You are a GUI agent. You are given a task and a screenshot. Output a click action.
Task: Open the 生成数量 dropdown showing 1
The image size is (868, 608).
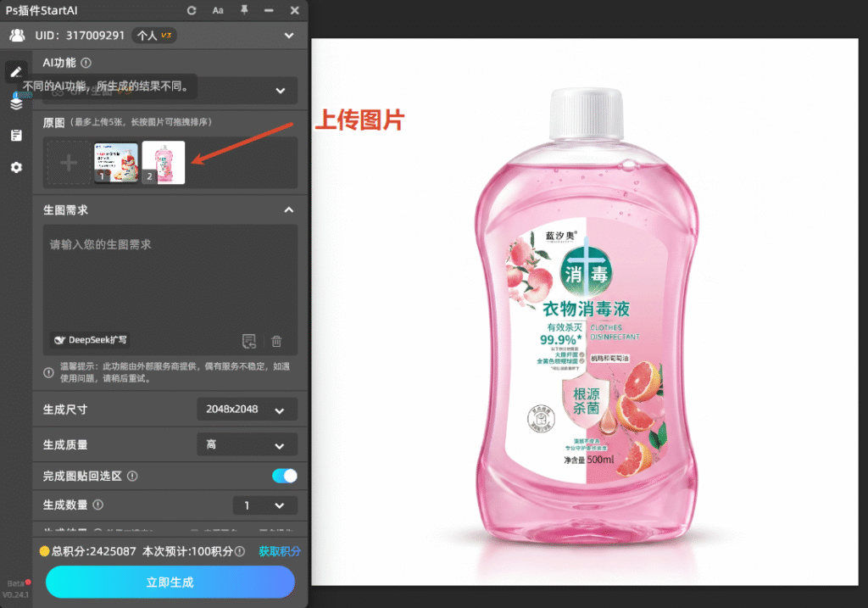(265, 505)
